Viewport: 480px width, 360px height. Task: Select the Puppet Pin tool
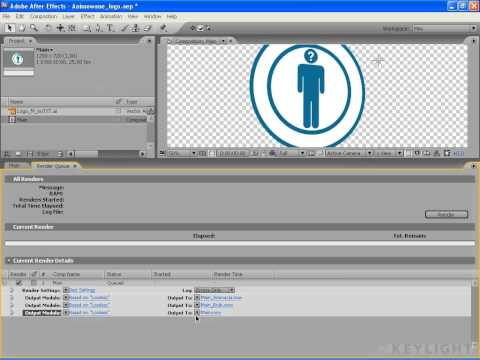point(163,28)
